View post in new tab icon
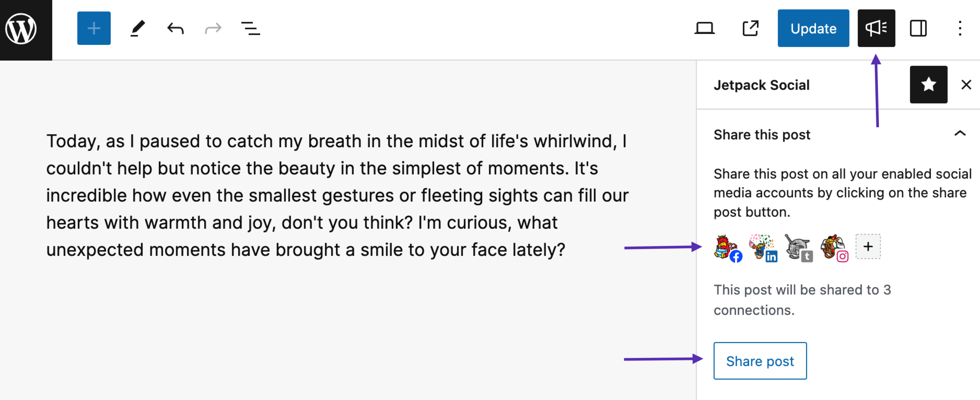This screenshot has height=400, width=980. tap(750, 28)
